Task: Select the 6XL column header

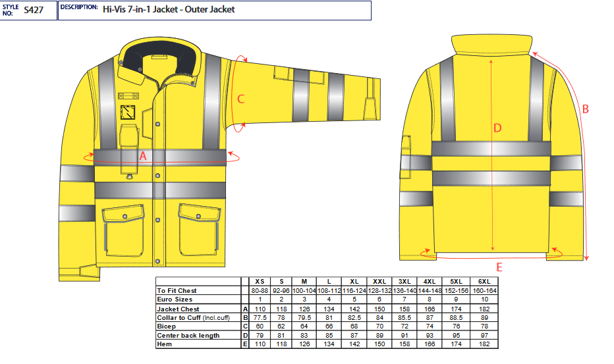Action: coord(484,282)
